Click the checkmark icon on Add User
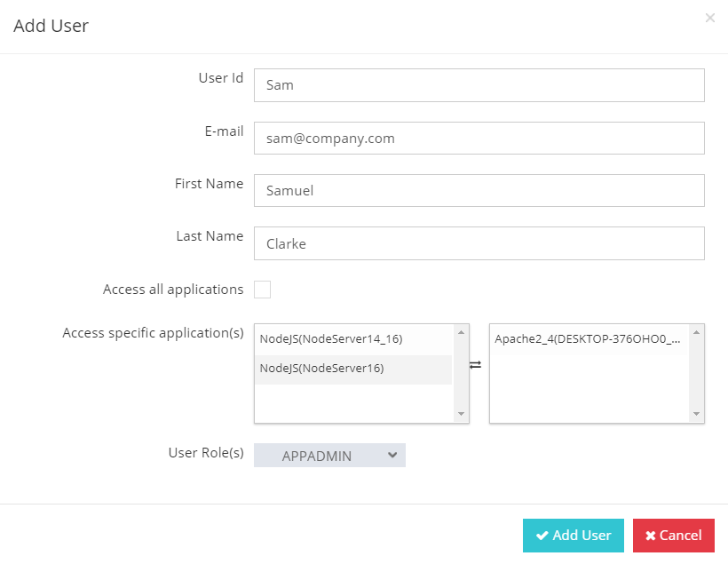 click(542, 536)
